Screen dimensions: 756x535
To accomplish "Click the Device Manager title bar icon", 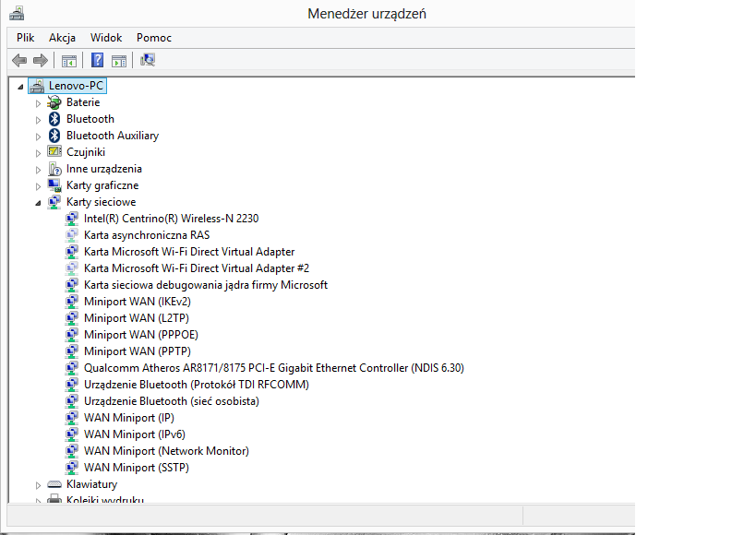I will coord(17,13).
